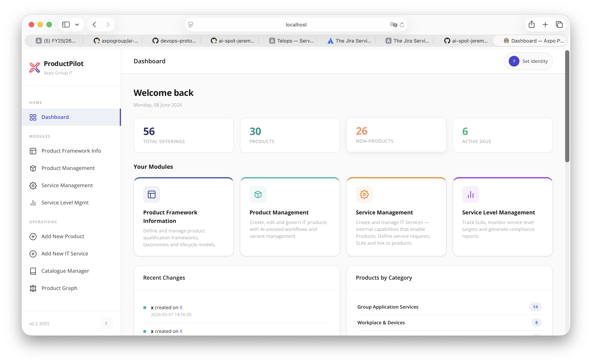Switch to the axpogroup/ai- GitHub tab
This screenshot has height=364, width=592.
coord(116,41)
